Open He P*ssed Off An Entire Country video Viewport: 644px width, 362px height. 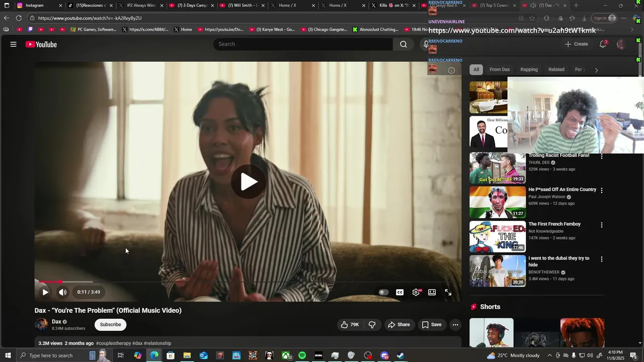click(x=562, y=190)
